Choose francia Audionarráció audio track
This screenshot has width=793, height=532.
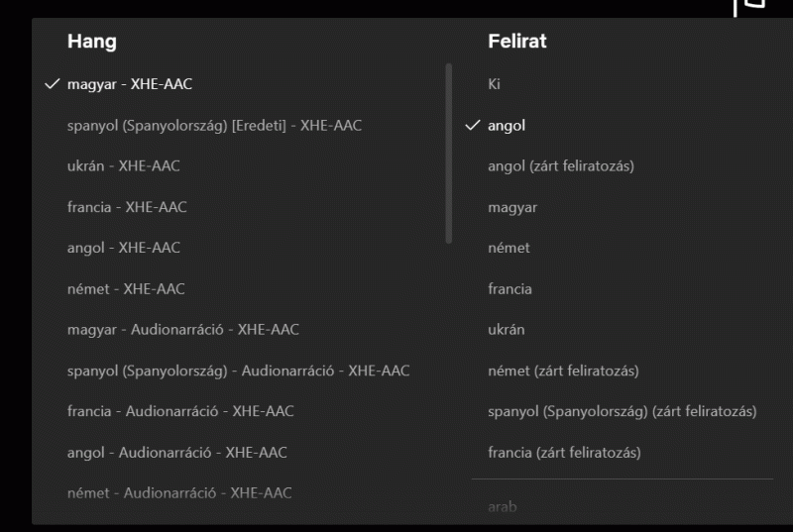(180, 411)
